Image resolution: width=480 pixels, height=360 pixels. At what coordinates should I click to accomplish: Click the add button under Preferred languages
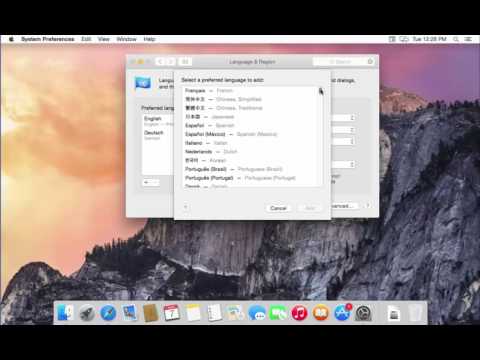[147, 182]
